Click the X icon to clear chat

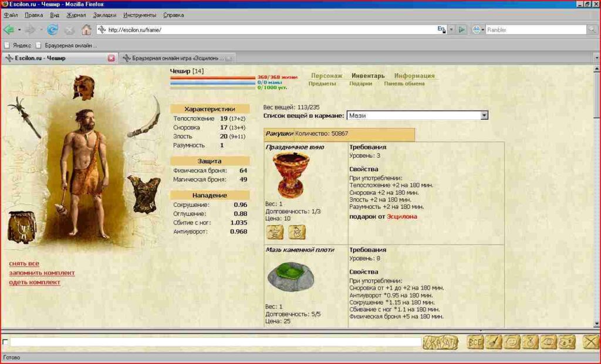coord(590,342)
